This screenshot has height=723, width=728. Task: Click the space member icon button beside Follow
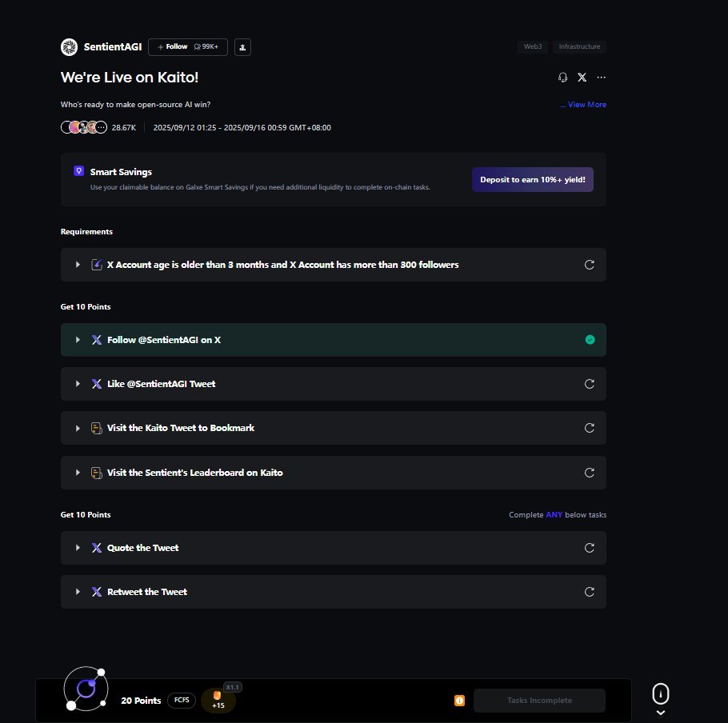point(243,47)
